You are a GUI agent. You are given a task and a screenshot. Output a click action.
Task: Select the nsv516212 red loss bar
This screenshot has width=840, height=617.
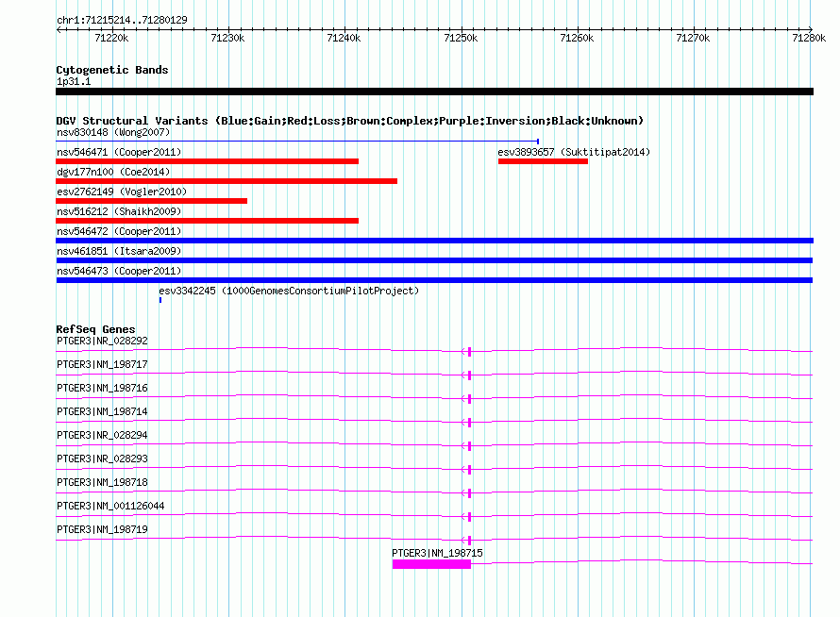[208, 221]
